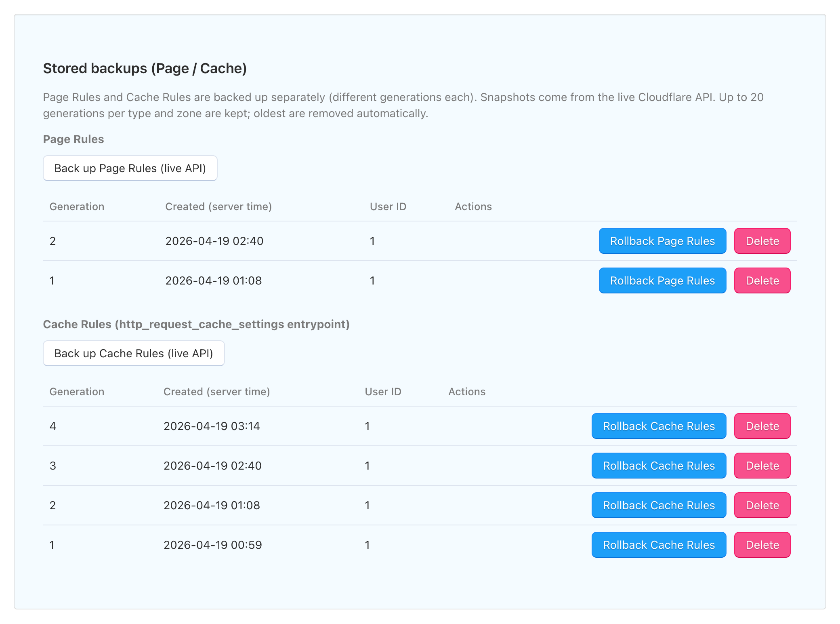The width and height of the screenshot is (840, 624).
Task: Delete Page Rules backup created 01:08
Action: (762, 280)
